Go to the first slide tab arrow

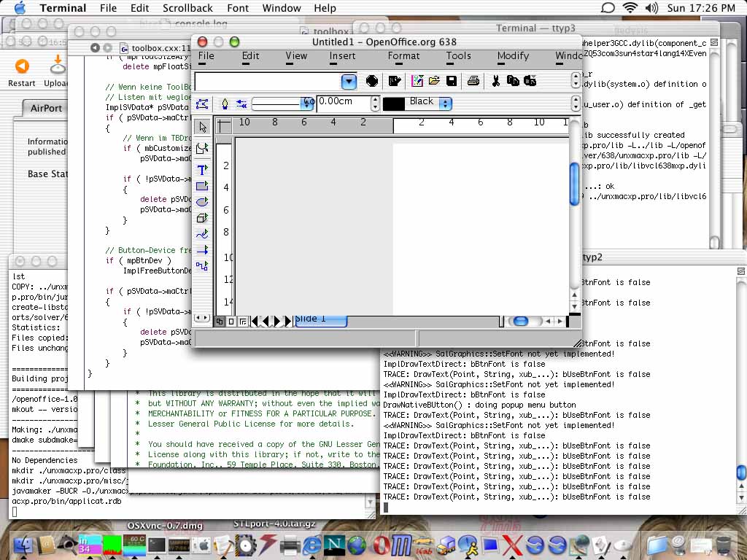255,322
